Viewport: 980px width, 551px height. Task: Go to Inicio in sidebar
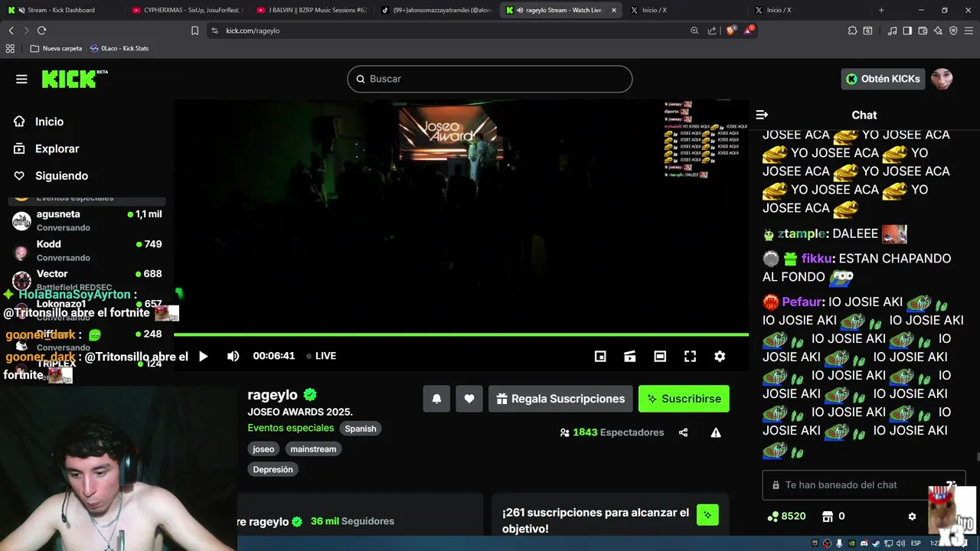49,122
